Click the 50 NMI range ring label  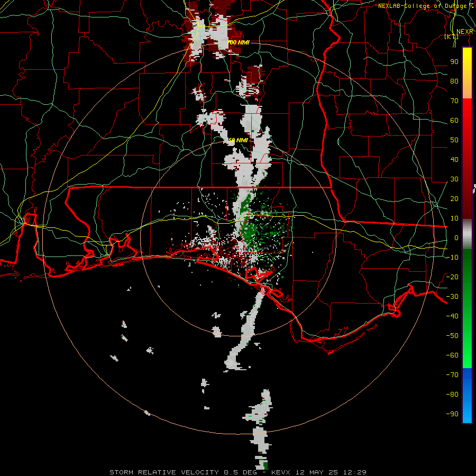tap(239, 140)
